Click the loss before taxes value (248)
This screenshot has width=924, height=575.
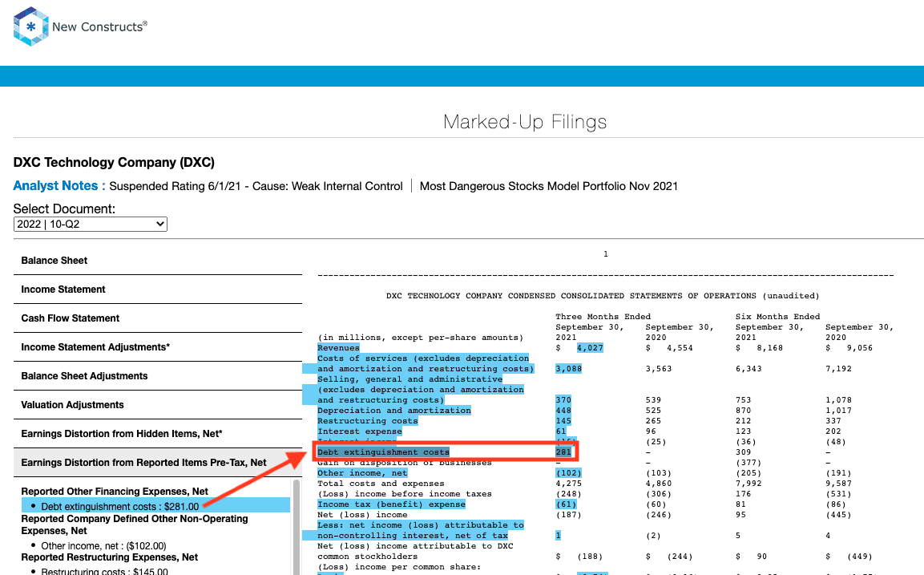[568, 494]
